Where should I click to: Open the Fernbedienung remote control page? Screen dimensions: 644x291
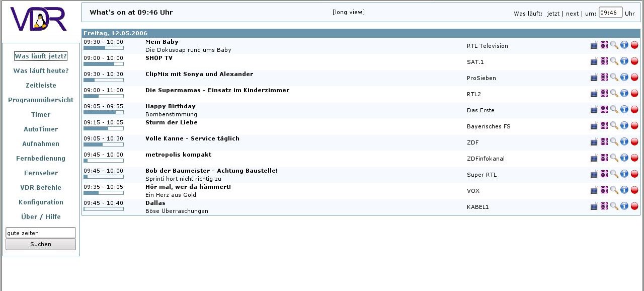pos(41,158)
